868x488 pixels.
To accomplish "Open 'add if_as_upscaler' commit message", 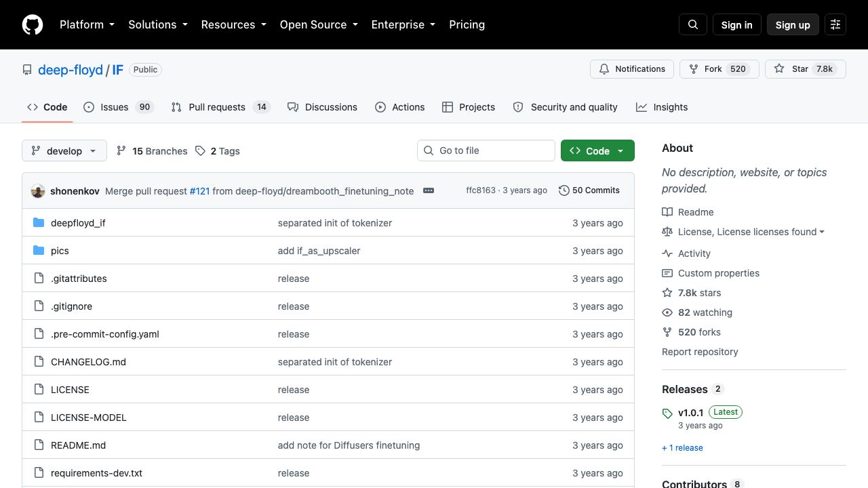I will tap(319, 251).
